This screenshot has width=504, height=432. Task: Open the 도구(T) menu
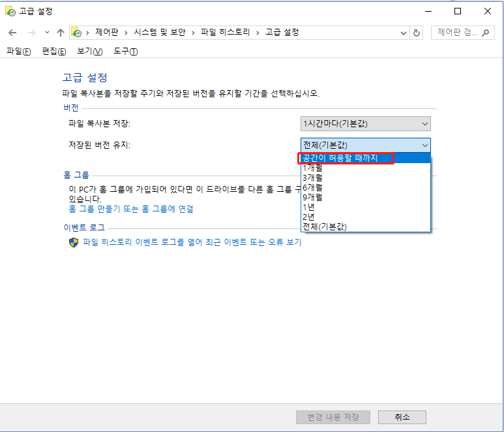126,51
